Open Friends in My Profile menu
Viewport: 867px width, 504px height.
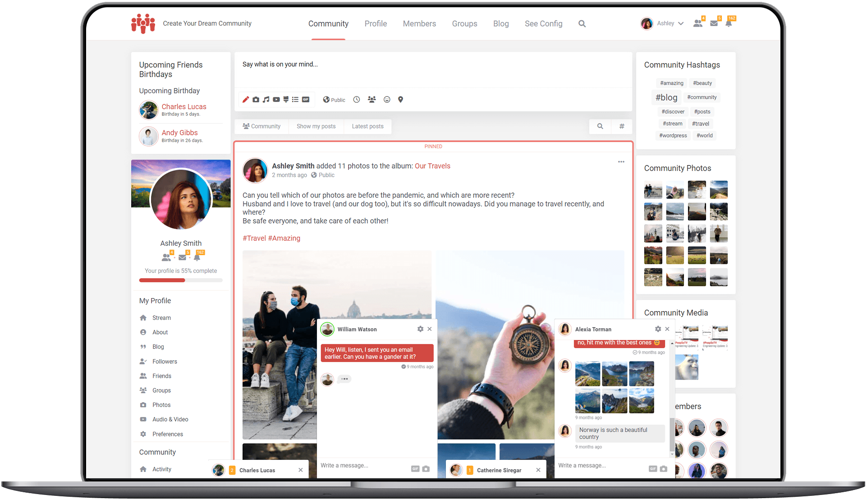161,376
